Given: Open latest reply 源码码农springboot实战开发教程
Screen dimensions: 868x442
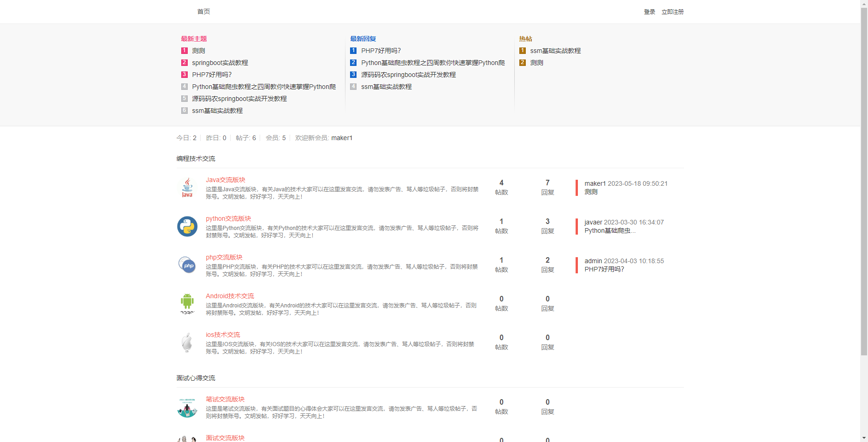Looking at the screenshot, I should (409, 75).
